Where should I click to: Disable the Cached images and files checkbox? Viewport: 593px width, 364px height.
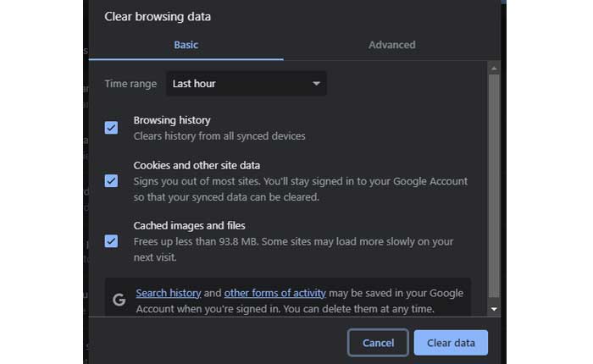click(111, 241)
